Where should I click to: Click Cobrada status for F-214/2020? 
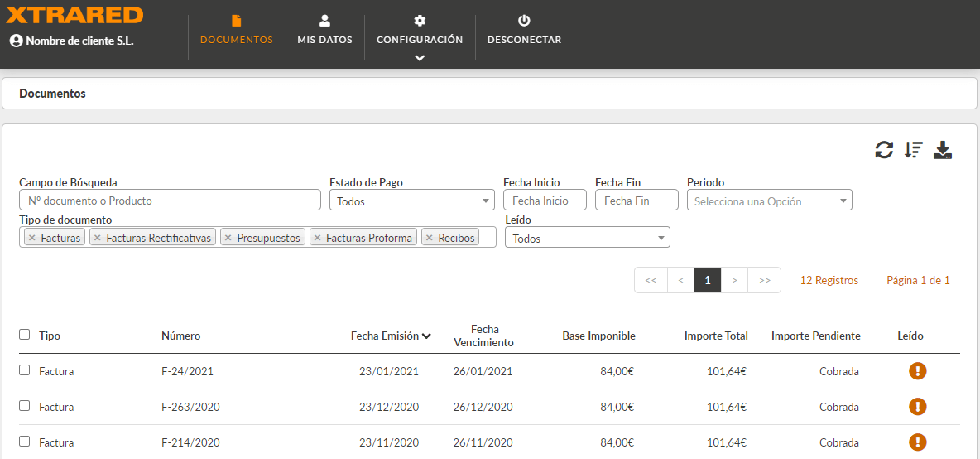839,442
